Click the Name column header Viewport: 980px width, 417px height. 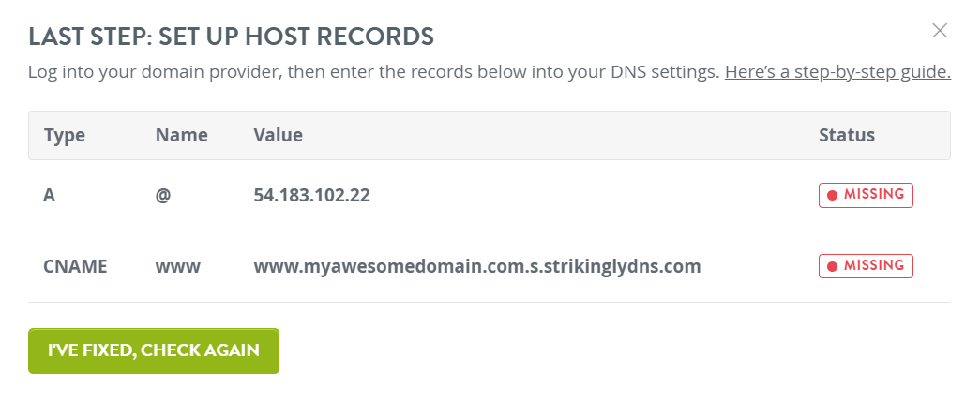point(182,136)
